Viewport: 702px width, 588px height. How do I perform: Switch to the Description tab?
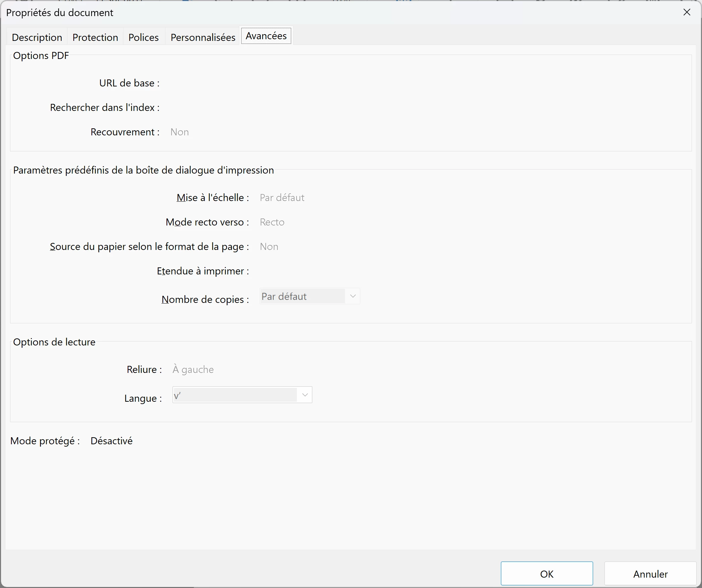[x=37, y=37]
